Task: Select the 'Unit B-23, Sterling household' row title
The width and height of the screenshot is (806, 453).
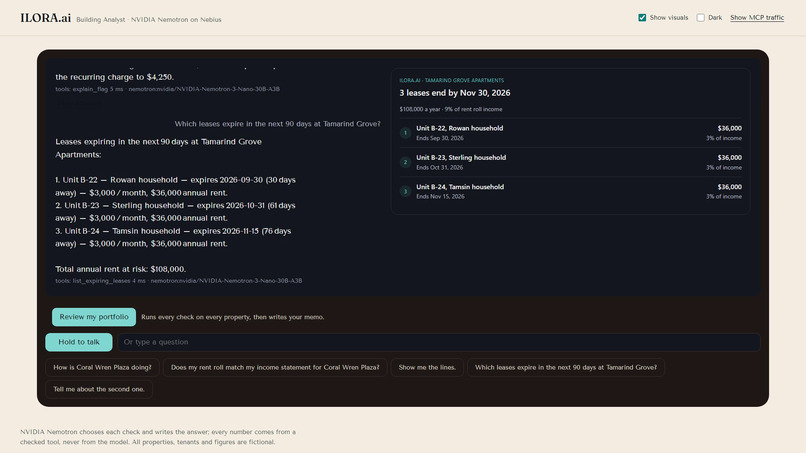Action: click(461, 158)
